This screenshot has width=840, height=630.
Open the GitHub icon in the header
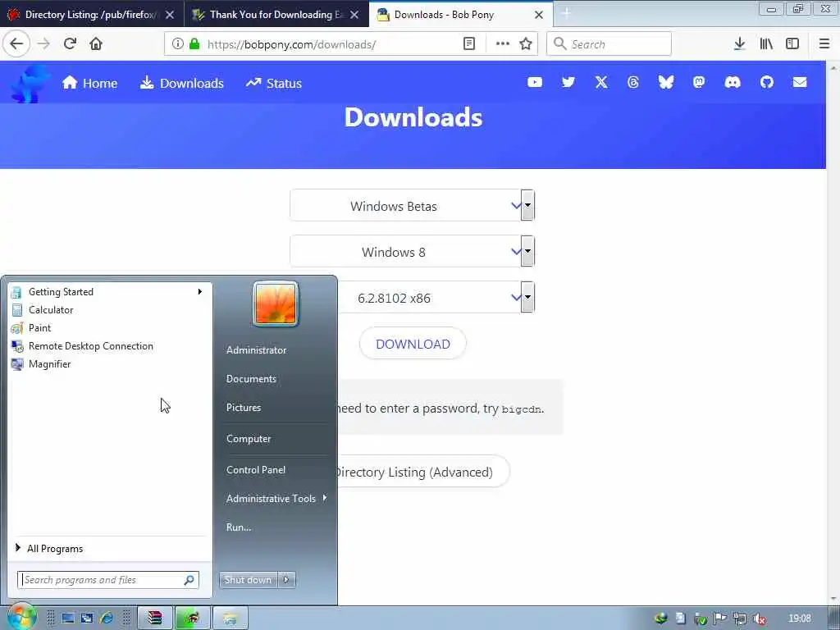pos(767,82)
